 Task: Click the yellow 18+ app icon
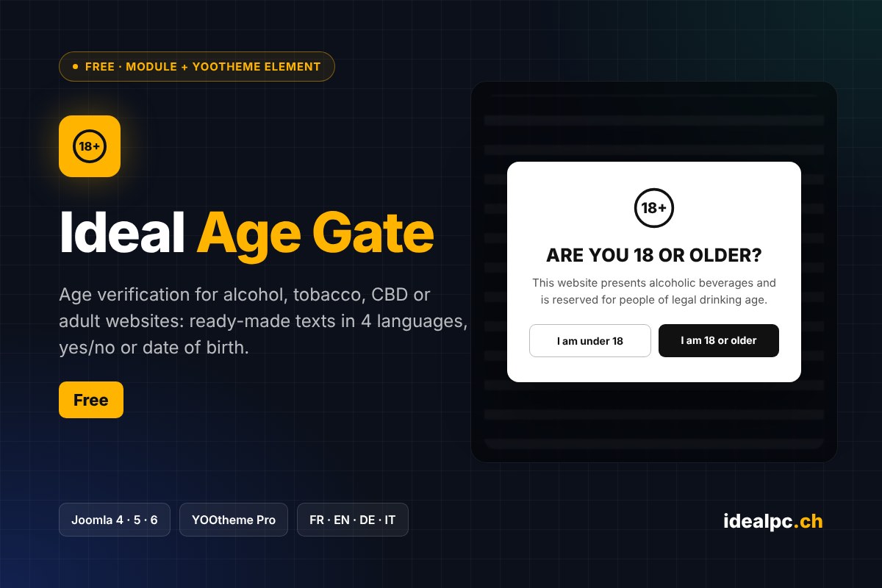point(90,146)
